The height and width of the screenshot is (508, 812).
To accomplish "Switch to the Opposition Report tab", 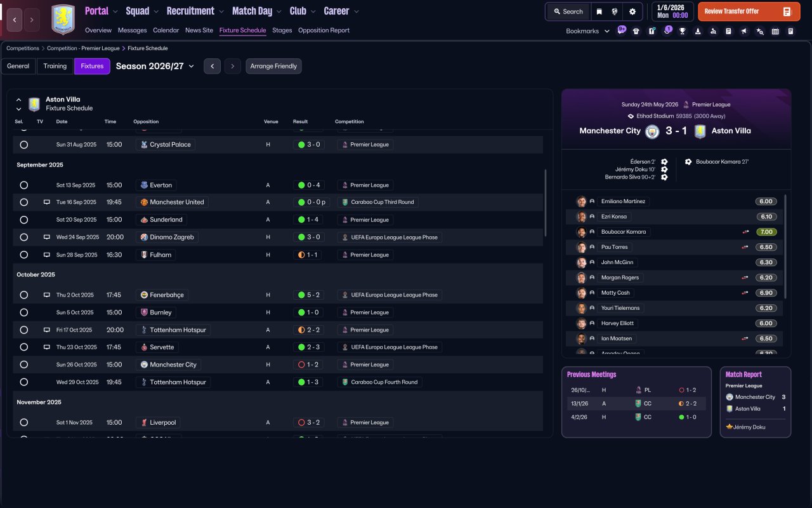I will (324, 30).
